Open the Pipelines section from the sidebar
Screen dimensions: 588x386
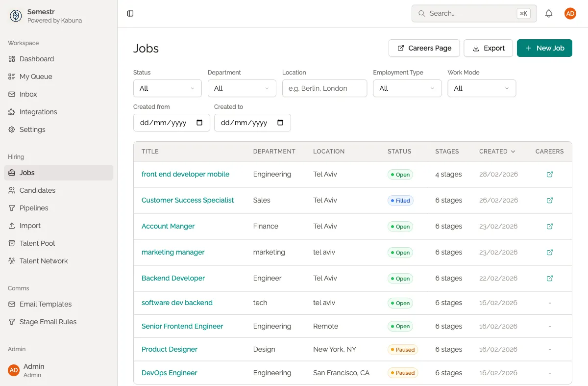click(32, 208)
